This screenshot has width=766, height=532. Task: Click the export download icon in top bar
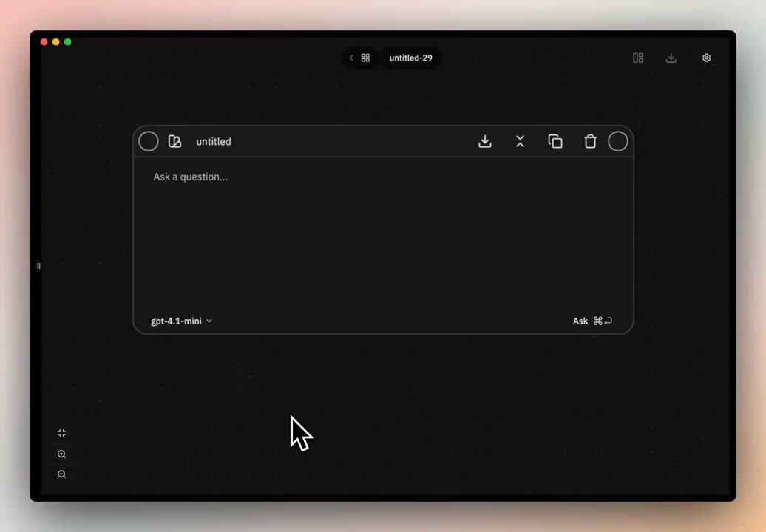point(671,58)
